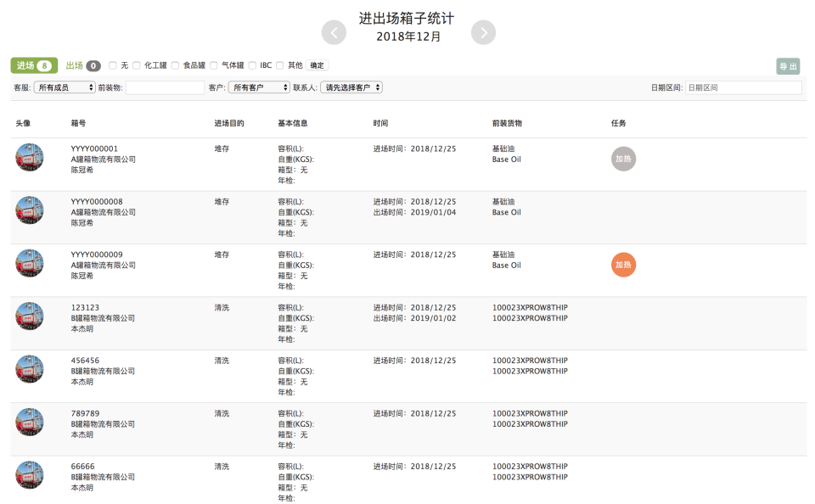Switch to the 进场 tab
The image size is (815, 504).
coord(34,65)
